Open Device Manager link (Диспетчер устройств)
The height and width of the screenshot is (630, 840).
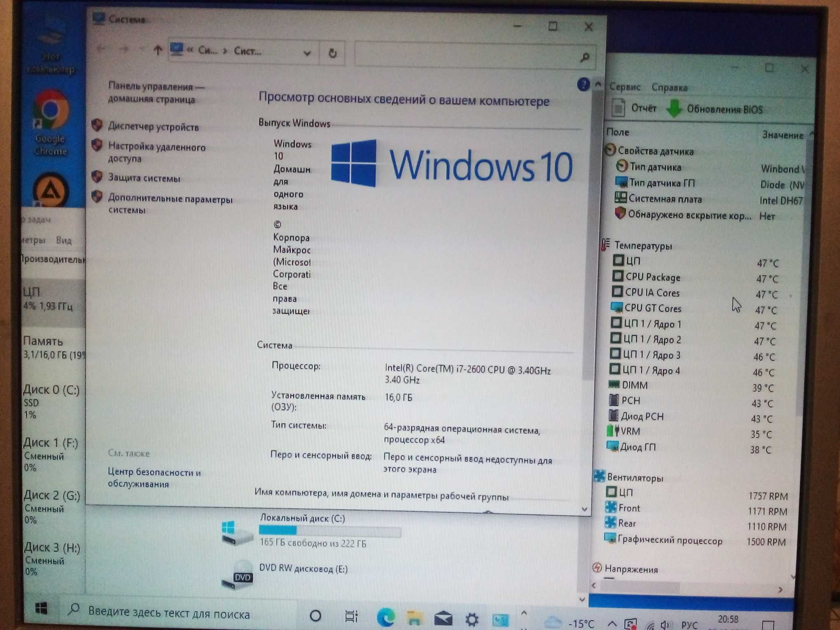[153, 126]
